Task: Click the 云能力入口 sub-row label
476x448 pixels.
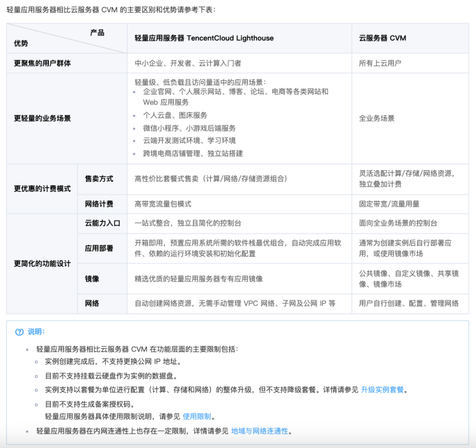Action: click(x=102, y=223)
